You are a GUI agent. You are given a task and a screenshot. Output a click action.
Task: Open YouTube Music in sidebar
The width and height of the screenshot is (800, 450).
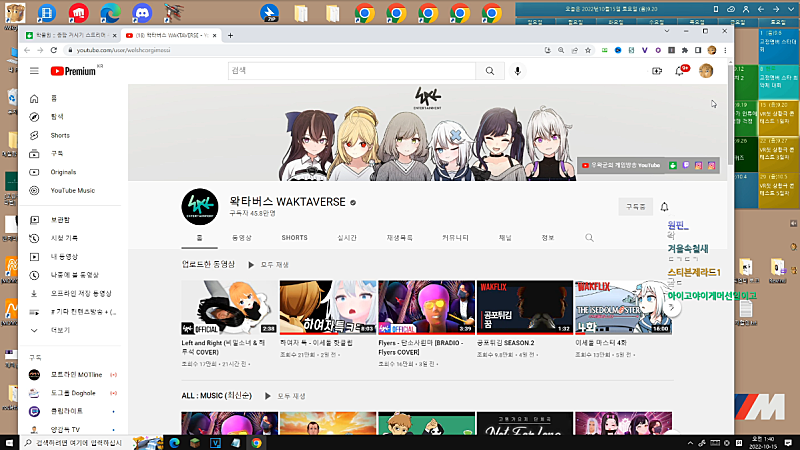pyautogui.click(x=72, y=190)
